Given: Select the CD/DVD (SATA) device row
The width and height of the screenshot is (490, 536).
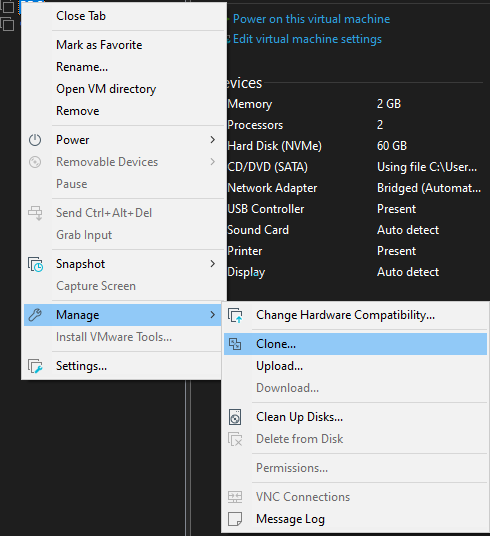Looking at the screenshot, I should point(355,167).
